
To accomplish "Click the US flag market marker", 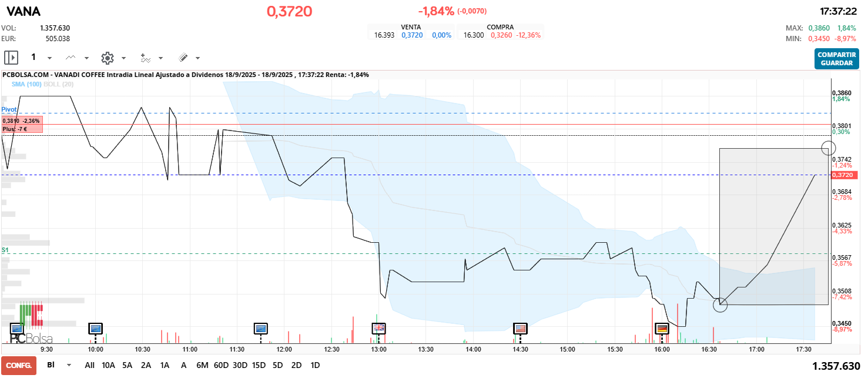I will coord(520,327).
